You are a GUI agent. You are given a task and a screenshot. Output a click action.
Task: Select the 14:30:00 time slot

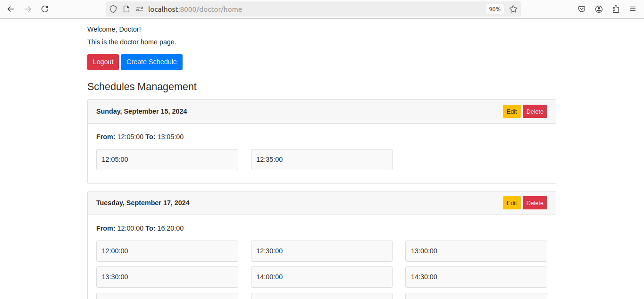click(476, 277)
